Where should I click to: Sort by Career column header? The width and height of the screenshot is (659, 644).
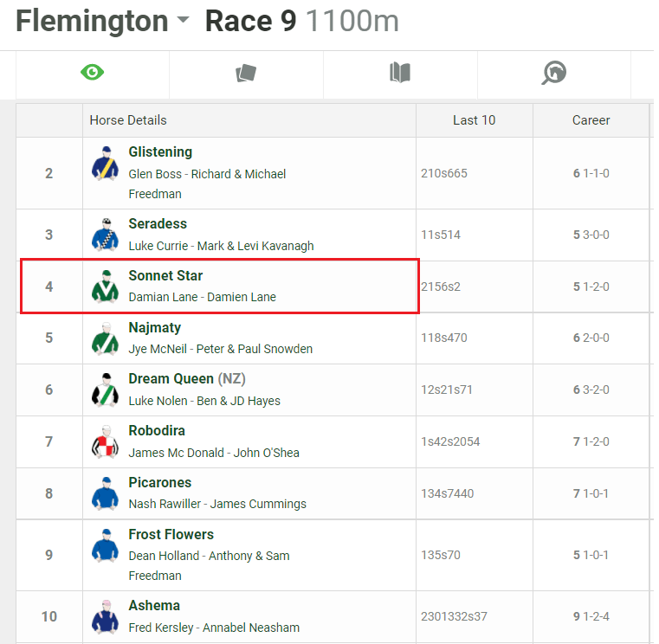tap(591, 120)
